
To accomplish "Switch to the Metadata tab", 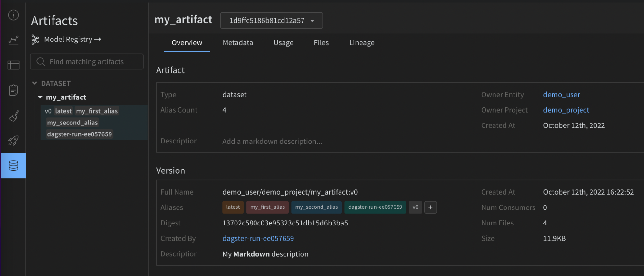I will tap(238, 43).
